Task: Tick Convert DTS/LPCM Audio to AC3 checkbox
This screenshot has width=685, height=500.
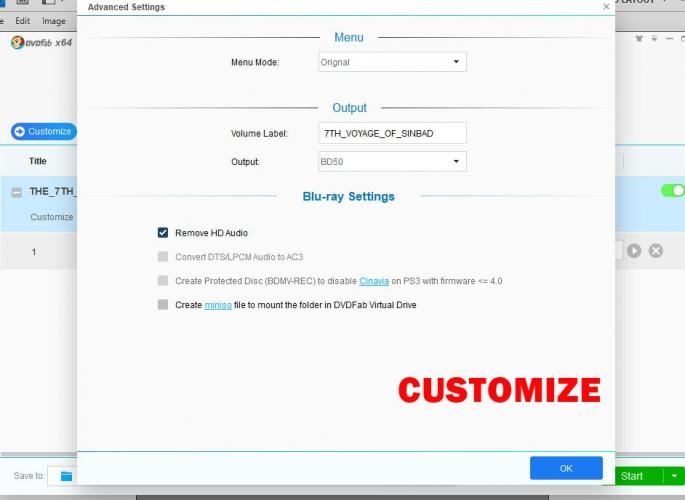Action: (163, 257)
